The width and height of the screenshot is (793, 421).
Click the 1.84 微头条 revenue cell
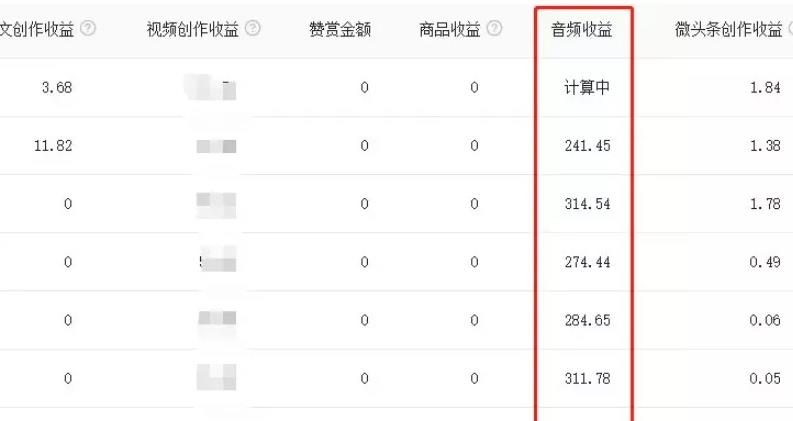pyautogui.click(x=765, y=88)
